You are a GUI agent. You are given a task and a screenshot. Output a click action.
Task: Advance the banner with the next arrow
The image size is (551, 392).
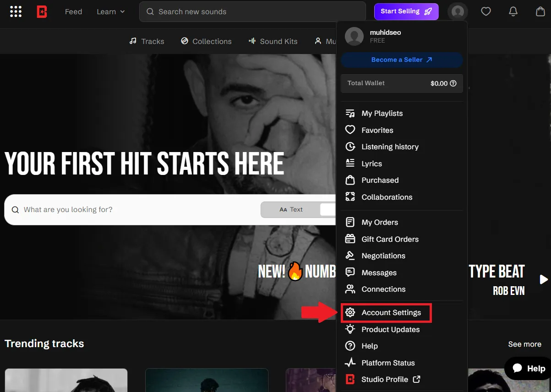[544, 279]
